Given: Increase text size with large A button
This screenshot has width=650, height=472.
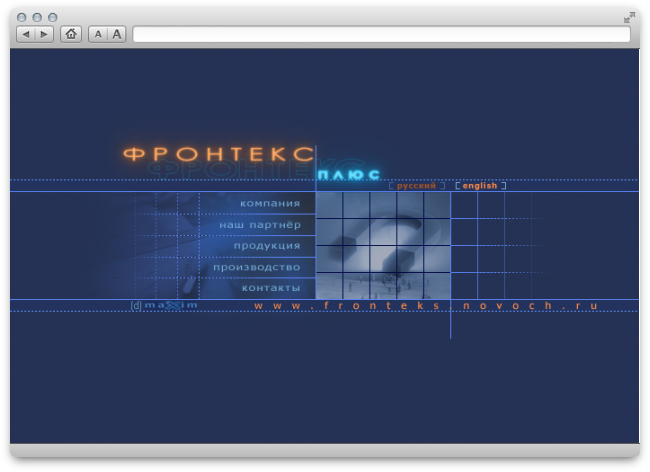Looking at the screenshot, I should (117, 34).
